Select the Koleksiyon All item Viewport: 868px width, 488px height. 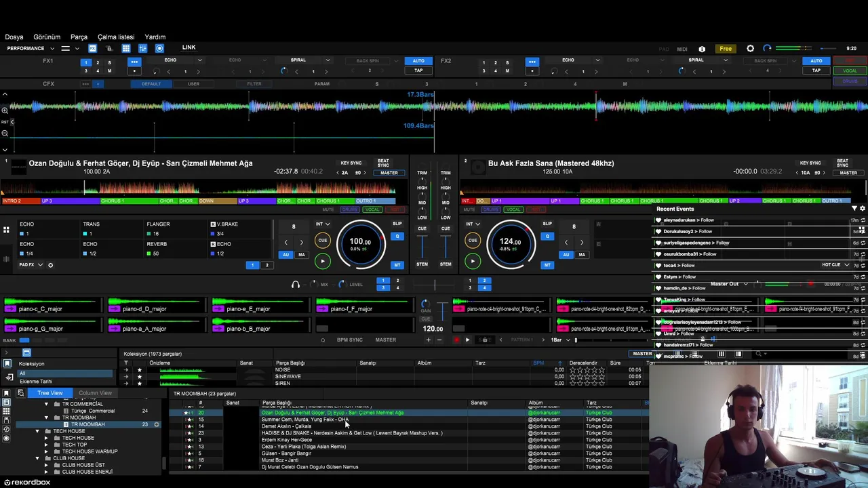tap(66, 373)
